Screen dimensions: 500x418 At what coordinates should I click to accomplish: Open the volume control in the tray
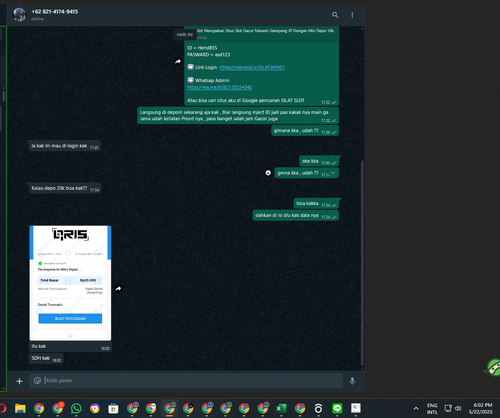coord(458,408)
